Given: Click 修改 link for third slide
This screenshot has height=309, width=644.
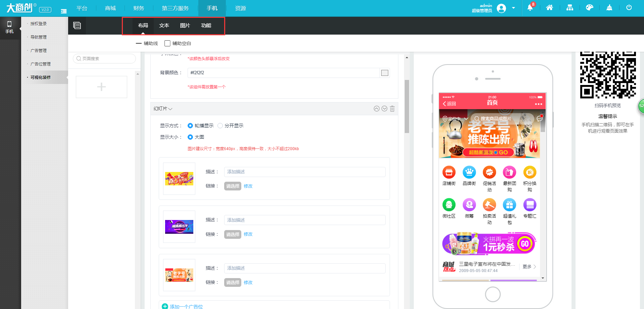Looking at the screenshot, I should pos(248,282).
